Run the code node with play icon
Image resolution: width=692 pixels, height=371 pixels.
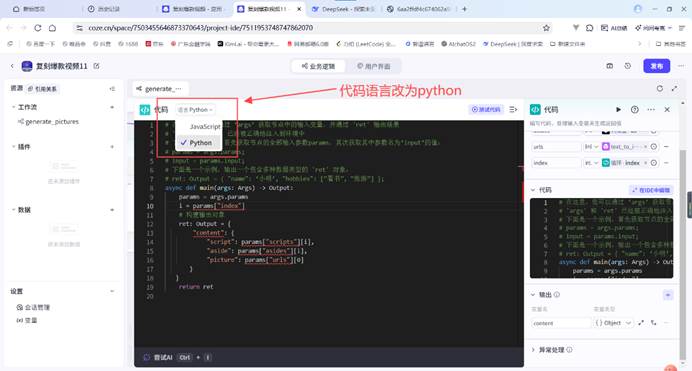618,109
